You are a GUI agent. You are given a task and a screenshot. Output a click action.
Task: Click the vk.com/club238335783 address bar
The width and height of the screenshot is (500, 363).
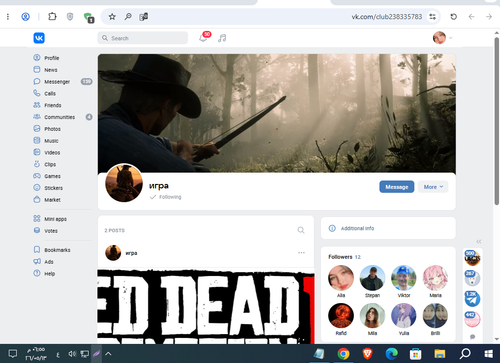pos(387,17)
